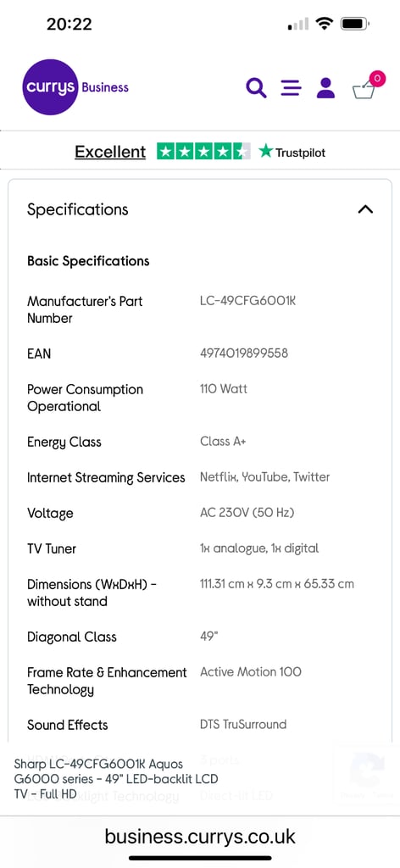The image size is (400, 868).
Task: Tap the business.currys.co.uk address bar
Action: click(x=200, y=836)
